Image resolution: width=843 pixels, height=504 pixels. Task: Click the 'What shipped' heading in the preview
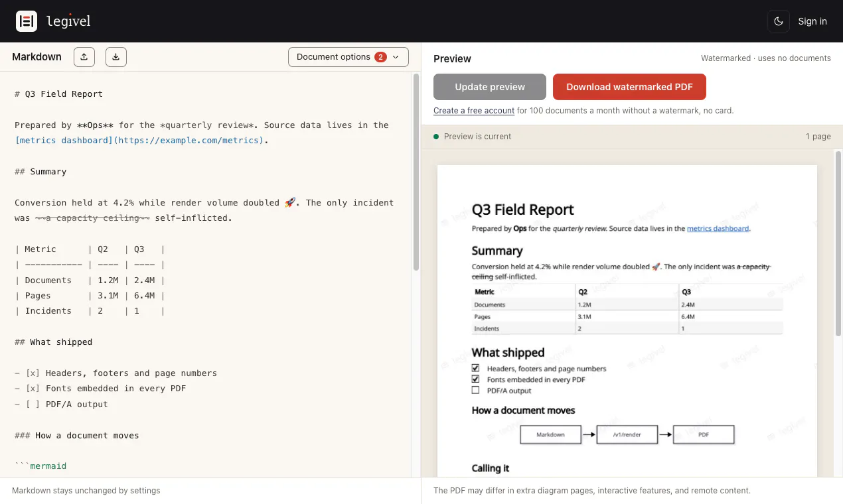tap(508, 353)
